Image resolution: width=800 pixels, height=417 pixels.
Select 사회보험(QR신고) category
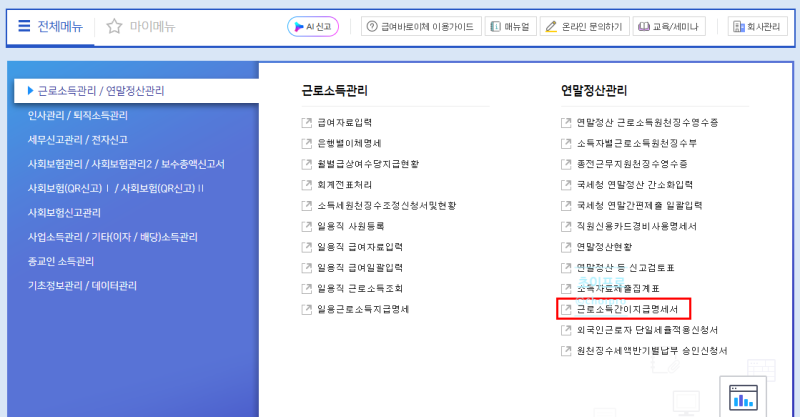click(x=116, y=188)
